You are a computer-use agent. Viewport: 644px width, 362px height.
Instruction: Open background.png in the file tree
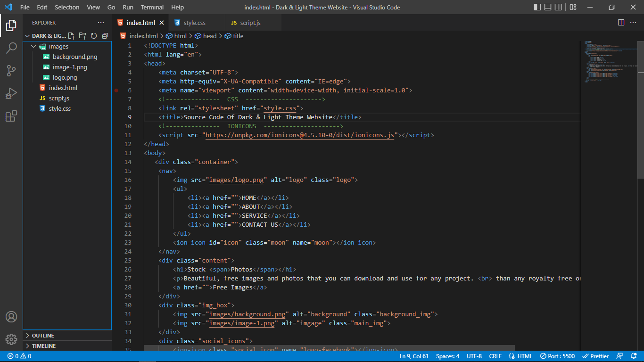[67, 57]
